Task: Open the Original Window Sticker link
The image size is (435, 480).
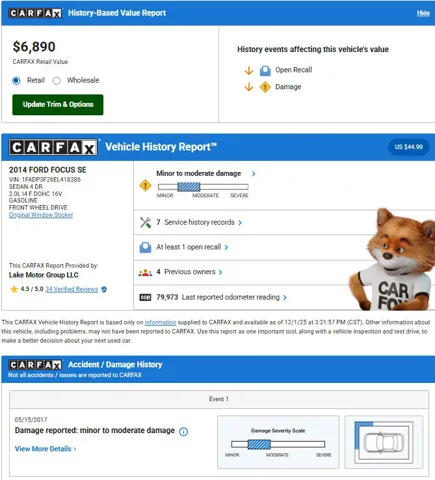Action: click(41, 215)
